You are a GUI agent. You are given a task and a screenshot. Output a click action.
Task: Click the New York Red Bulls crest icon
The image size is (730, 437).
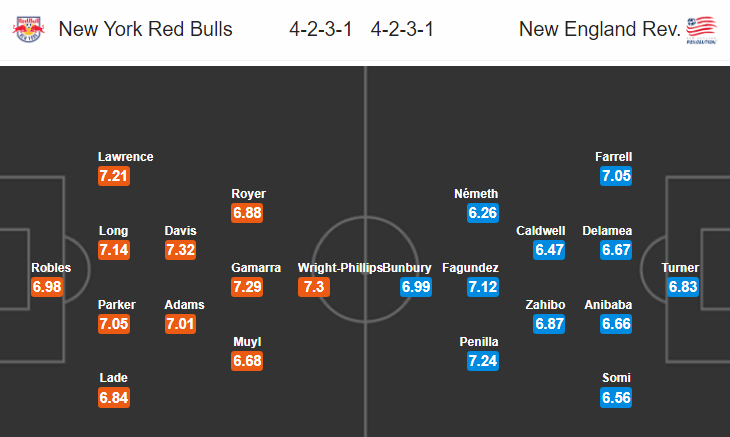click(28, 29)
